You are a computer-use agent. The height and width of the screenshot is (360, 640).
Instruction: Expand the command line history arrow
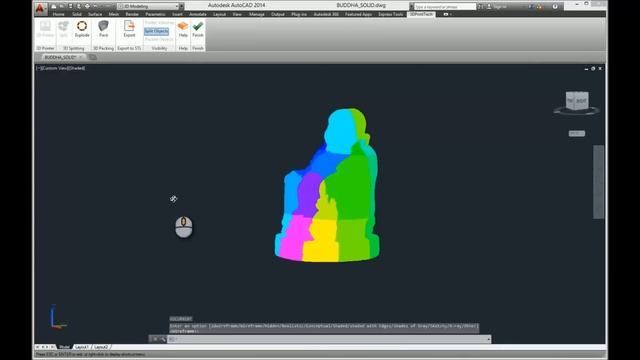(488, 339)
